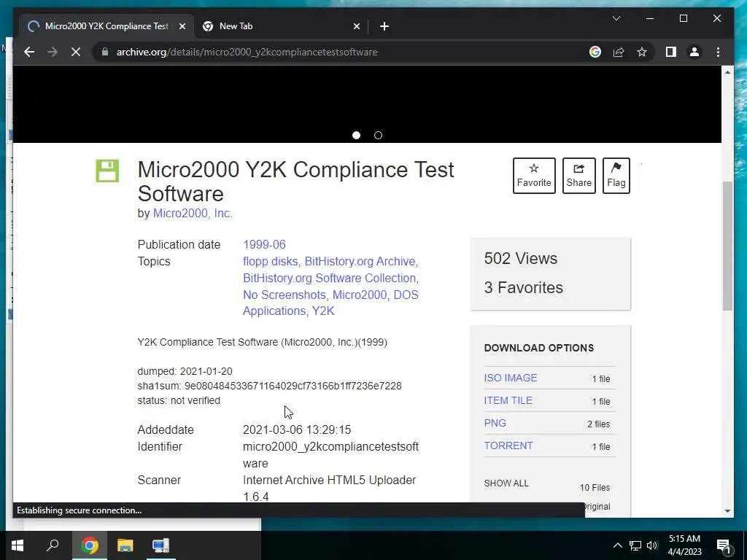Open the No Screenshots topic link

pyautogui.click(x=284, y=295)
